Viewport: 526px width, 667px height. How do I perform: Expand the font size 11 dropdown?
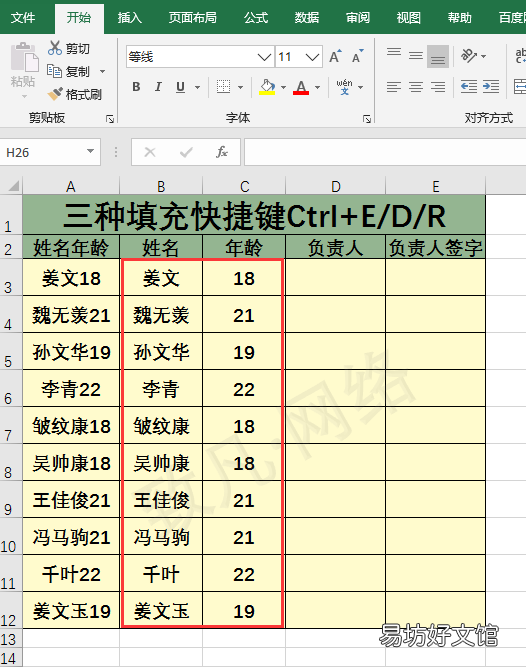click(x=312, y=57)
